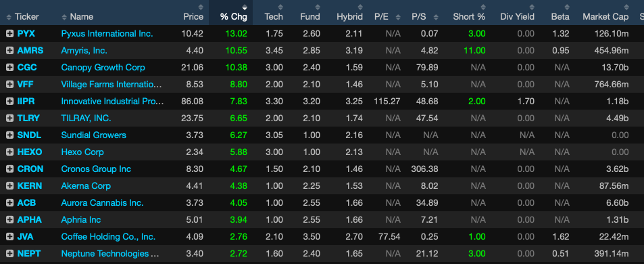Screen dimensions: 644x264
Task: Open Village Farms company name link
Action: coord(112,85)
